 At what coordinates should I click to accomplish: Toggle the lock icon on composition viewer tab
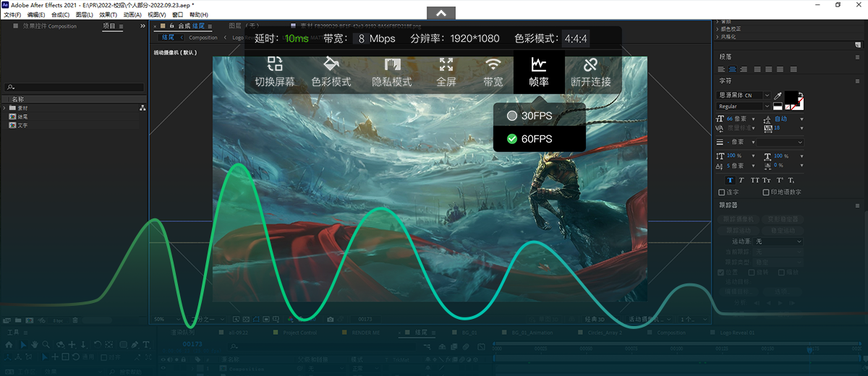(x=171, y=26)
